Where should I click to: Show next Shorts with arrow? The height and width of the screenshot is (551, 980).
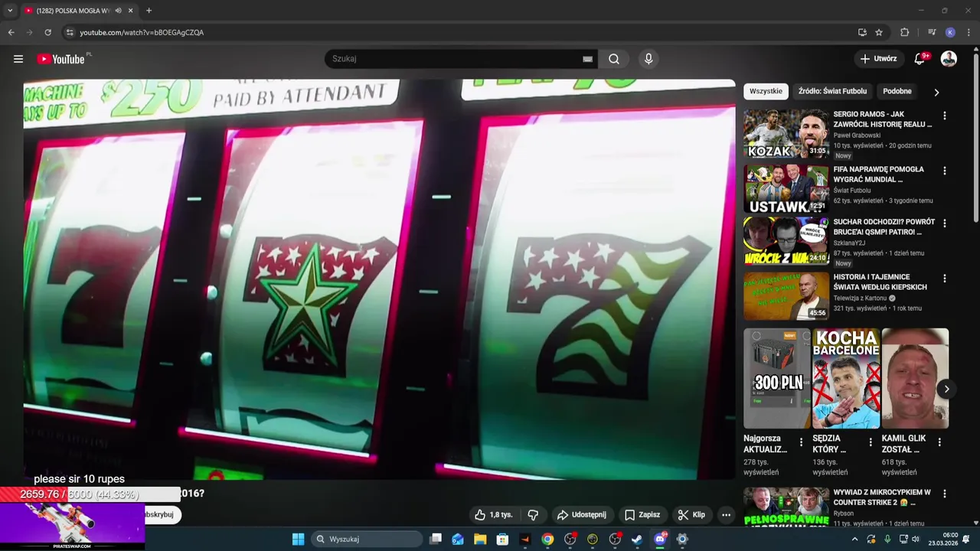click(946, 389)
